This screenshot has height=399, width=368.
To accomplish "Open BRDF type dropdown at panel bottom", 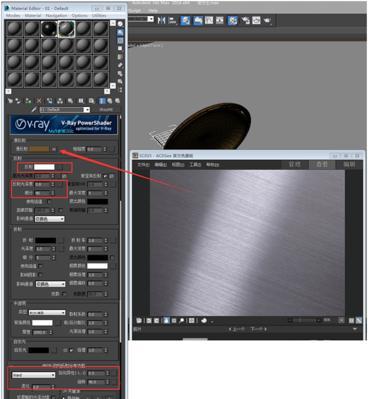I will pos(33,375).
